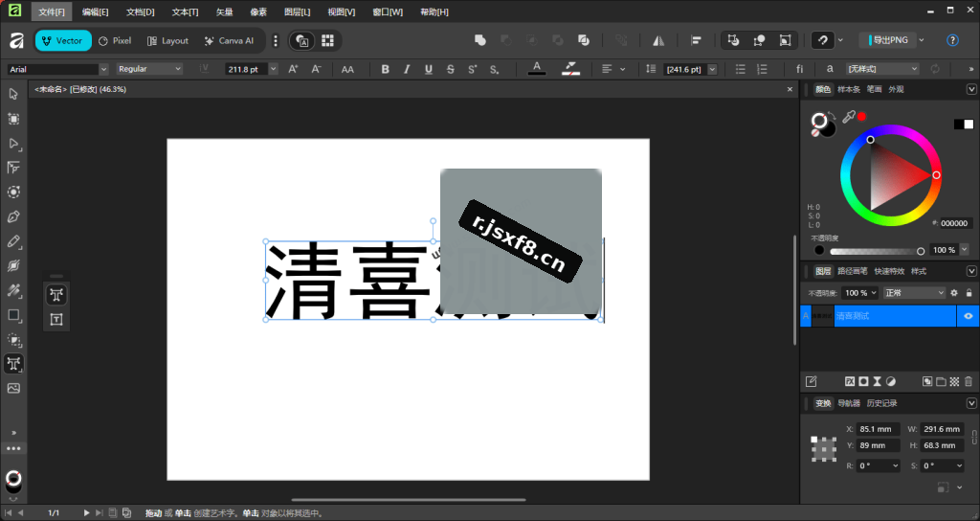Activate the Vector studio button
The width and height of the screenshot is (980, 521).
(x=63, y=40)
